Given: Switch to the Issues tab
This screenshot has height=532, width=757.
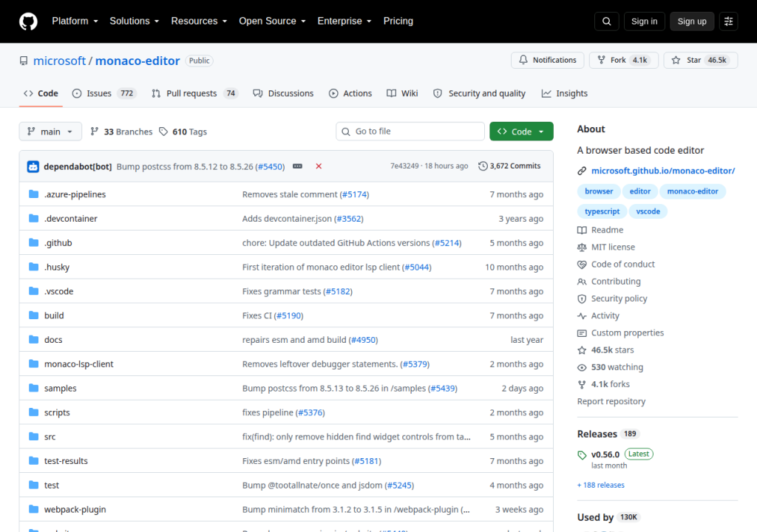Looking at the screenshot, I should tap(104, 93).
